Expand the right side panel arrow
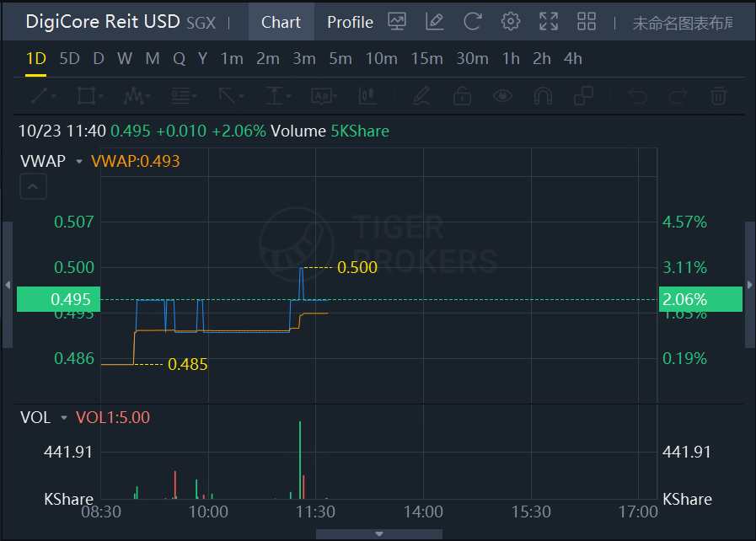Viewport: 756px width, 541px height. (x=750, y=285)
